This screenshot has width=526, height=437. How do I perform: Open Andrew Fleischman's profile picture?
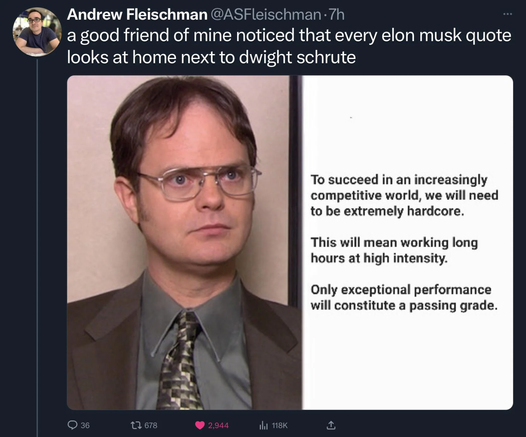(37, 31)
